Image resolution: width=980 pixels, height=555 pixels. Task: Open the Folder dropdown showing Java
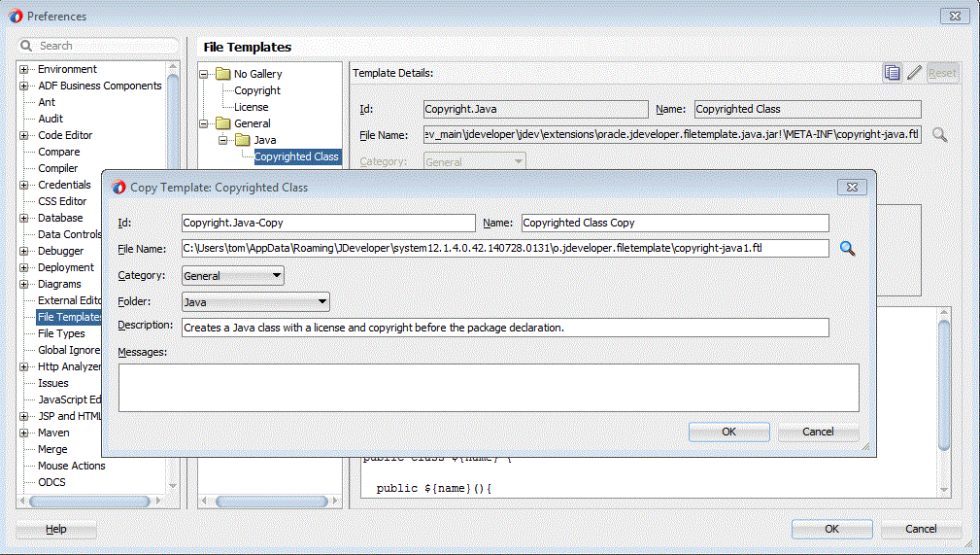tap(255, 301)
